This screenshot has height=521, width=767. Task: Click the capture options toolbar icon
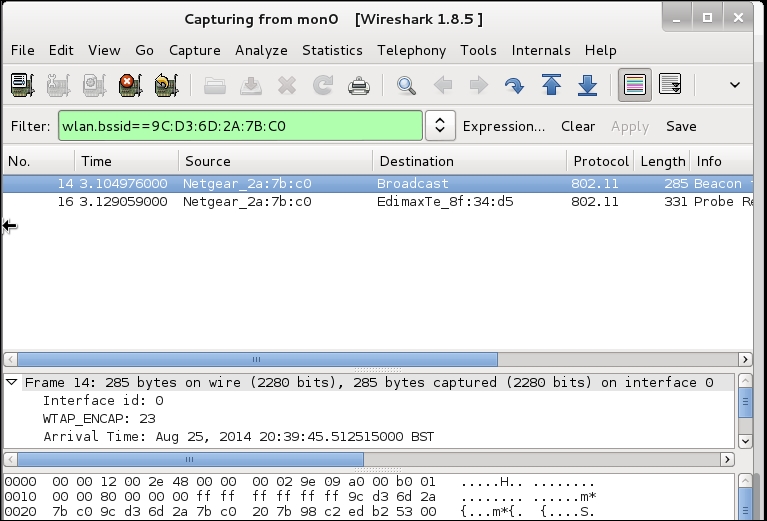(59, 85)
